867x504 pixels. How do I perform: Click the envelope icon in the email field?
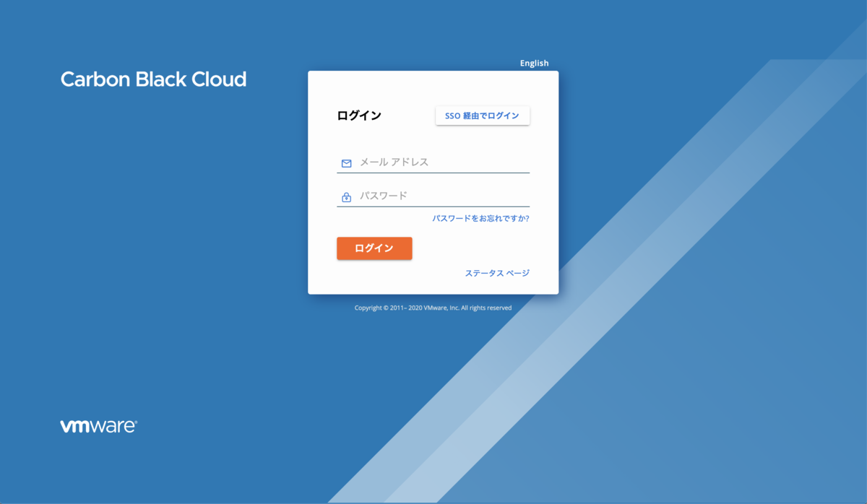tap(346, 163)
